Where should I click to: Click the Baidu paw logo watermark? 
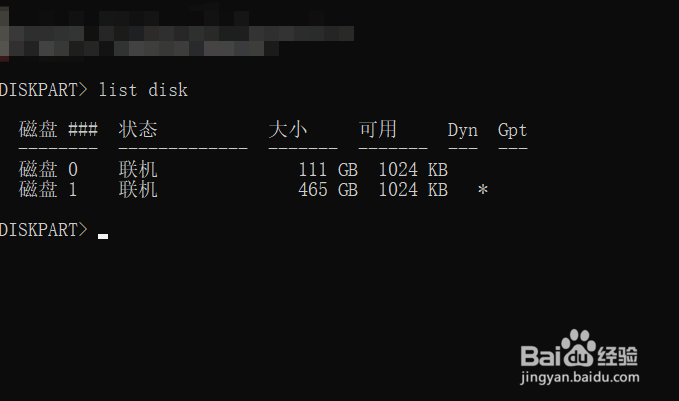point(579,349)
